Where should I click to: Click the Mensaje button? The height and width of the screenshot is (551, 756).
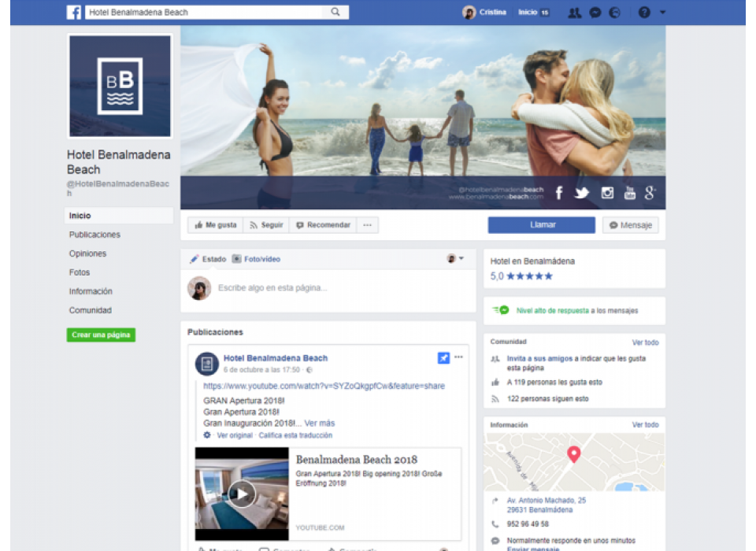(631, 225)
